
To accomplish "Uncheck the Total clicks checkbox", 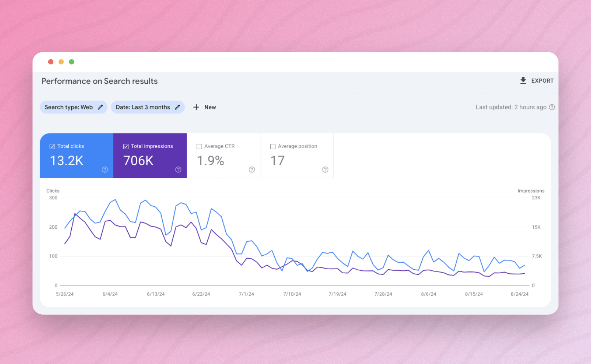I will click(x=52, y=146).
